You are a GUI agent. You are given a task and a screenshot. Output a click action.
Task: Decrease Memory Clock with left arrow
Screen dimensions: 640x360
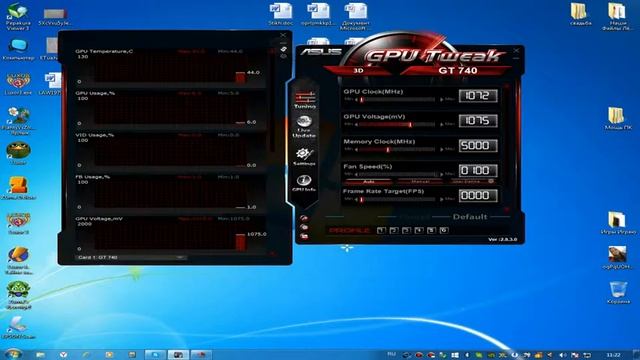356,149
